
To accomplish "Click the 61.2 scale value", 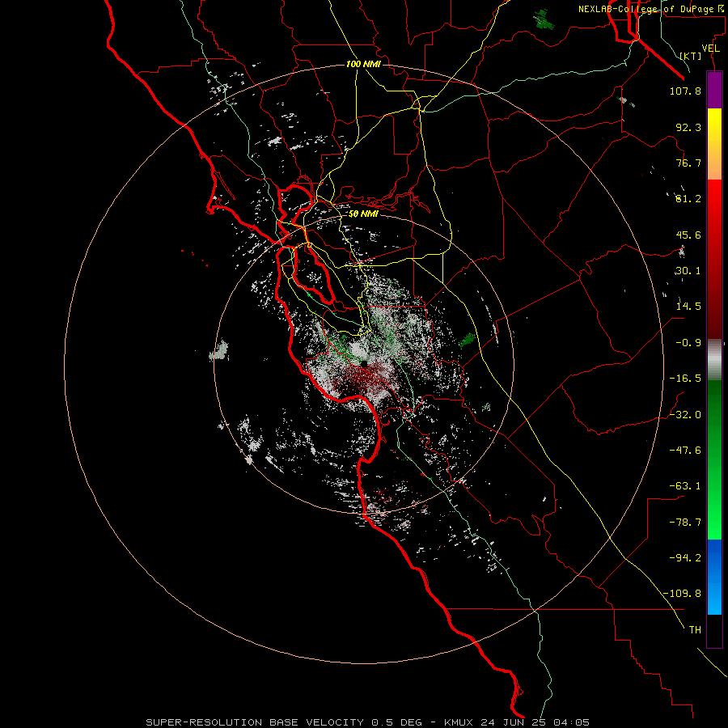I will coord(688,199).
